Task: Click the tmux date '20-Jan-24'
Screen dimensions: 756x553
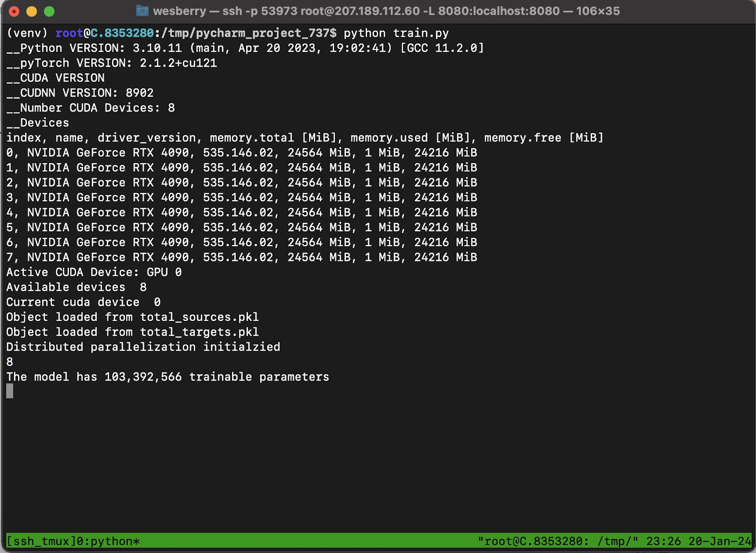Action: click(720, 542)
